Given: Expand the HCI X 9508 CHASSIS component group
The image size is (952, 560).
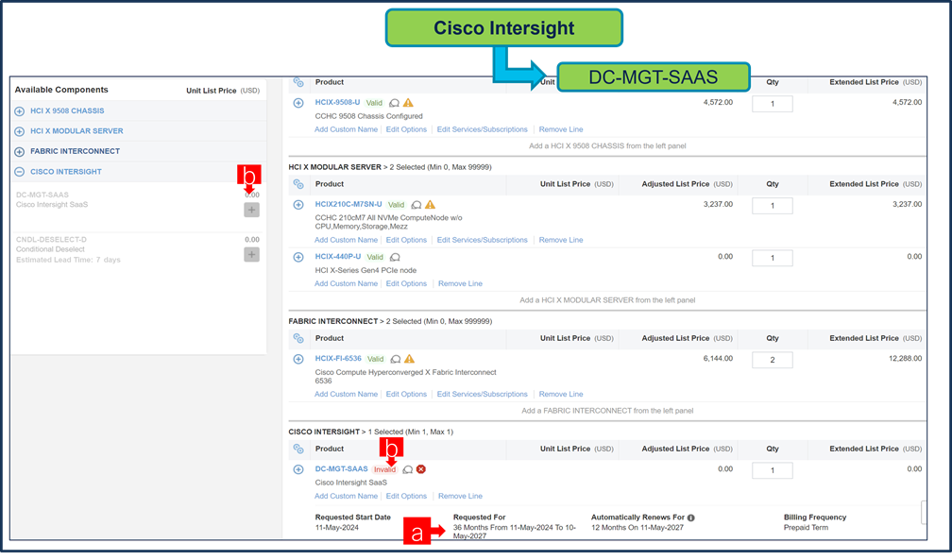Looking at the screenshot, I should pos(20,111).
